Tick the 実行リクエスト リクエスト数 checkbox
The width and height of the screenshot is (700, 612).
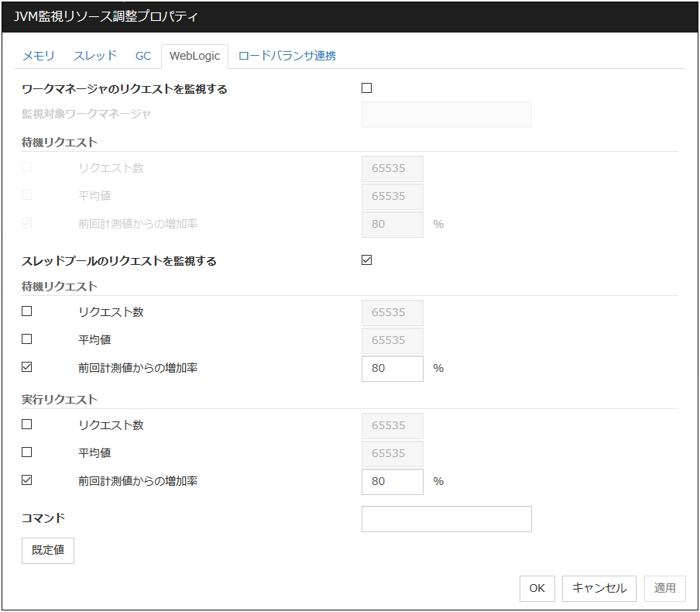click(x=27, y=425)
